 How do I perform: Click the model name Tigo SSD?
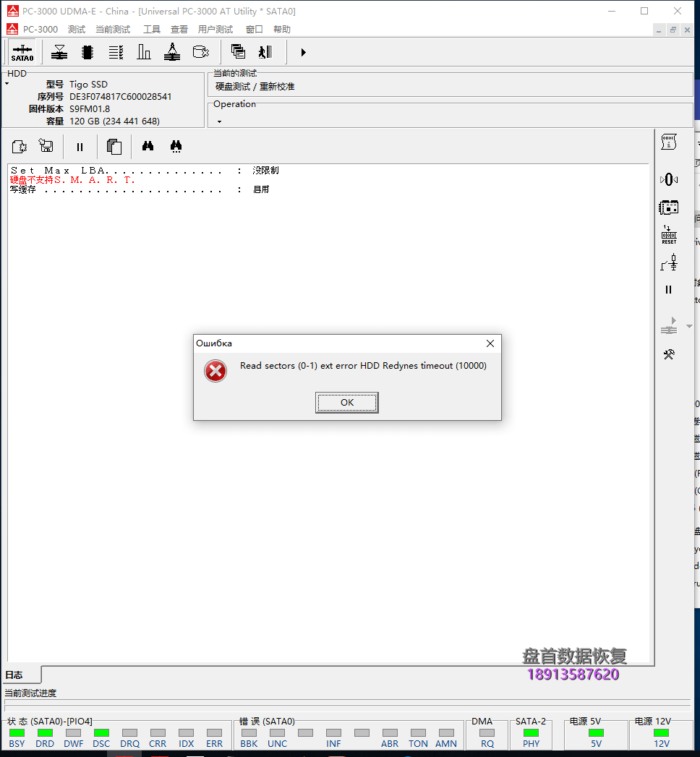coord(88,85)
